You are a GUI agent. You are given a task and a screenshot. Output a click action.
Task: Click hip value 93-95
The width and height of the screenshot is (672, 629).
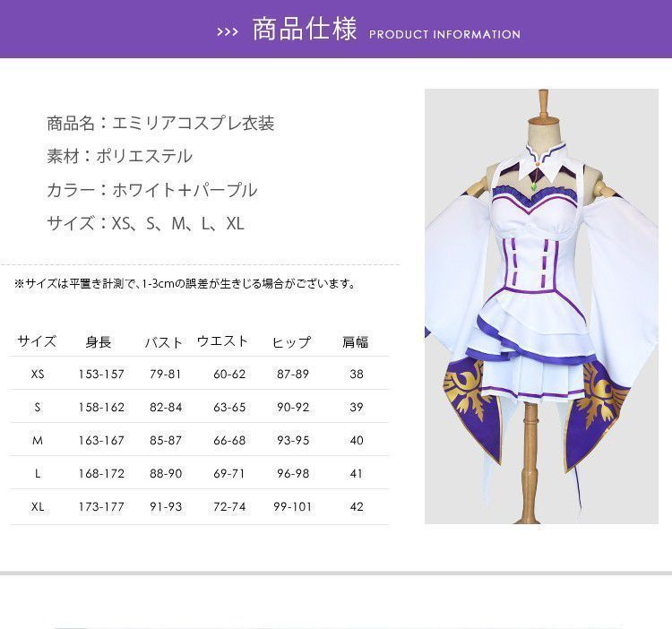pos(293,440)
